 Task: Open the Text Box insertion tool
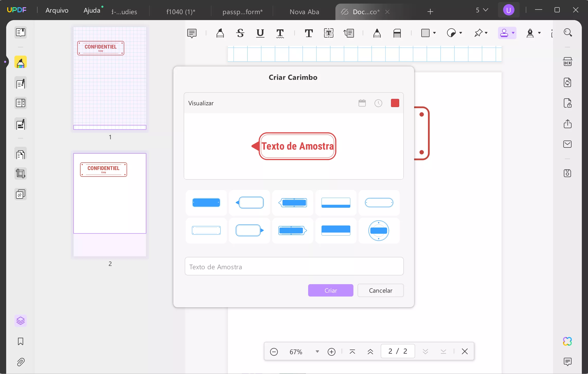(328, 33)
